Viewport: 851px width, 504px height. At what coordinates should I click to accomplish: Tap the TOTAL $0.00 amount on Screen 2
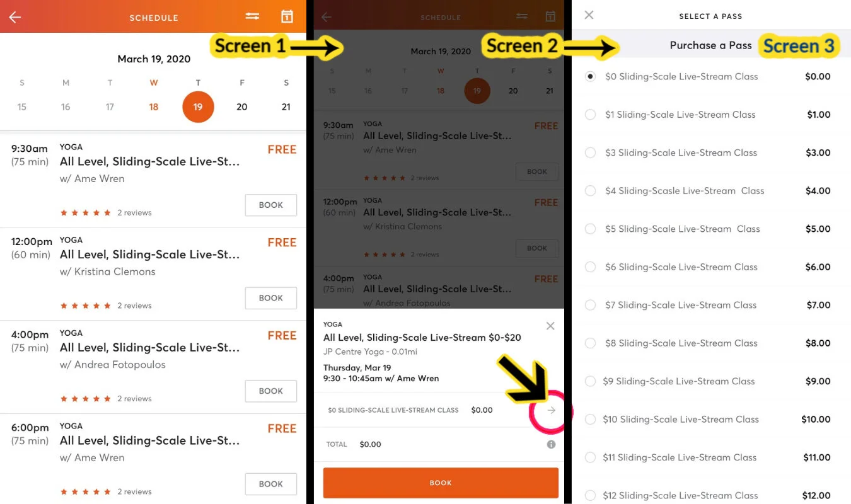point(370,445)
